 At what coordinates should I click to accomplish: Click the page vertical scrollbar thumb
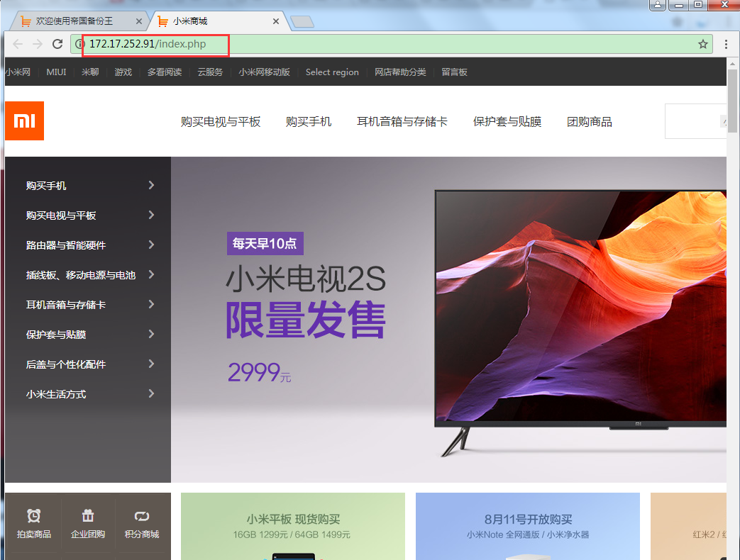point(732,99)
